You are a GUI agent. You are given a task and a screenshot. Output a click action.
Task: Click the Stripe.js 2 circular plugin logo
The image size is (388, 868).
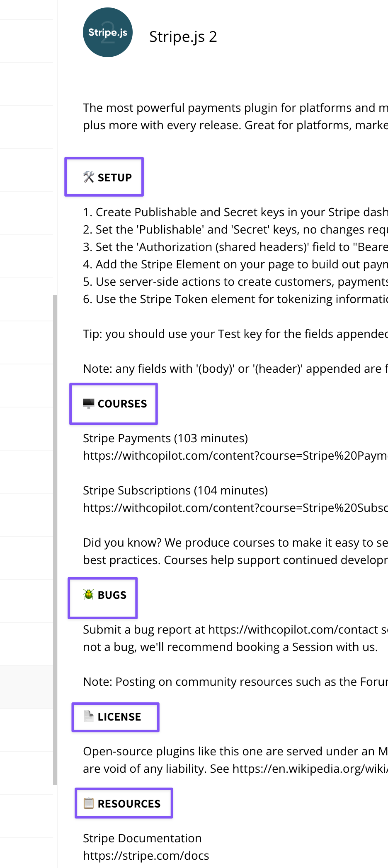[x=107, y=32]
